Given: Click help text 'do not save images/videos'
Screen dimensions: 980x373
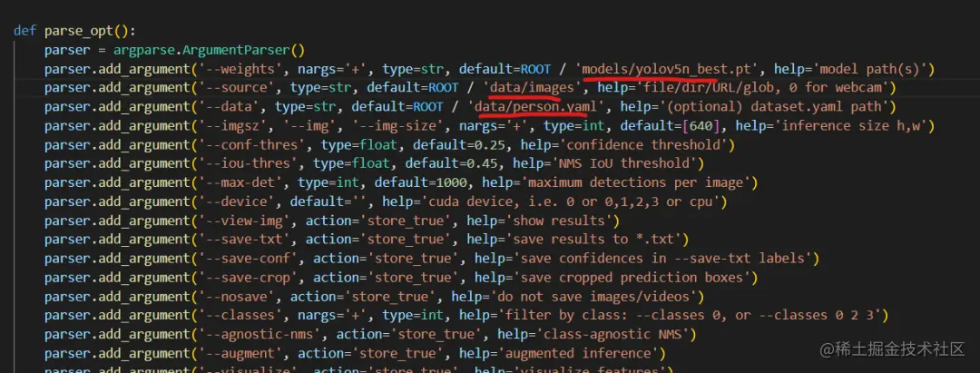Looking at the screenshot, I should click(x=592, y=296).
